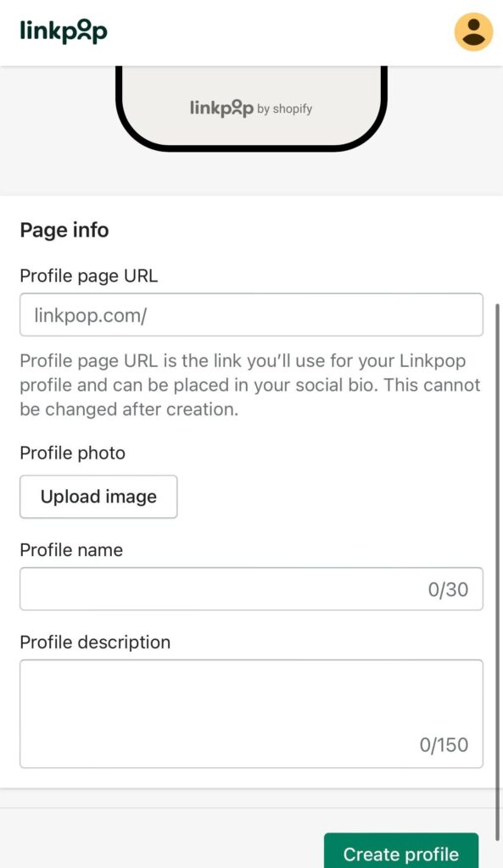503x868 pixels.
Task: Click the 0/150 character counter
Action: [x=444, y=745]
